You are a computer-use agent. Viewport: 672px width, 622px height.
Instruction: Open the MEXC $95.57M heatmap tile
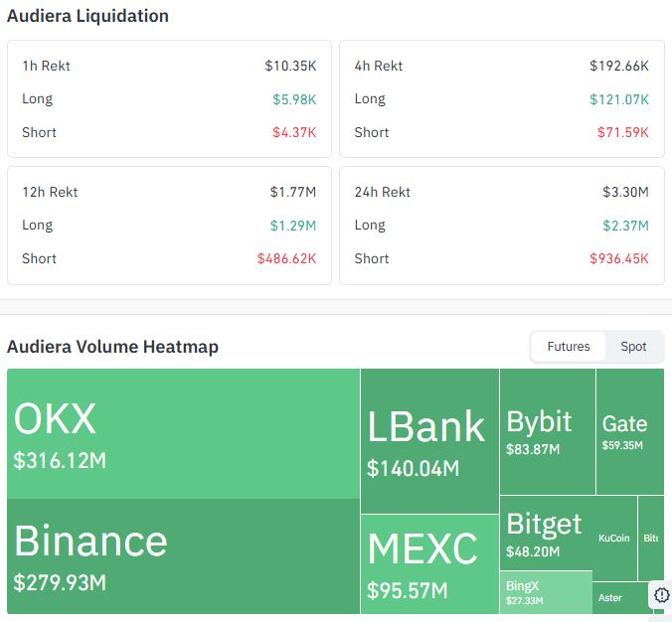click(x=429, y=564)
